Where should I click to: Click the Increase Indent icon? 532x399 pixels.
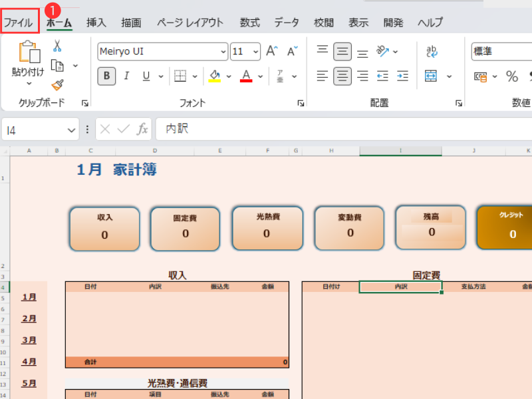click(402, 76)
